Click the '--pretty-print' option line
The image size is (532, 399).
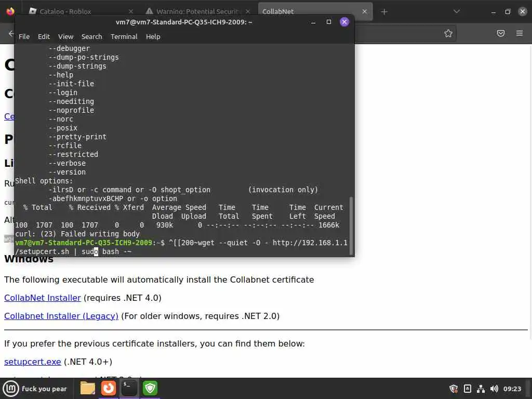77,137
